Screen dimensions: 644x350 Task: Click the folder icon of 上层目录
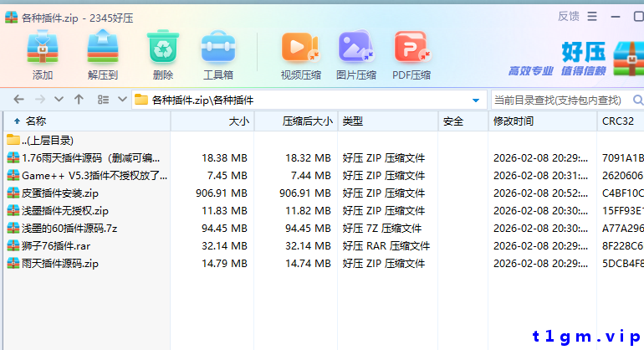pyautogui.click(x=13, y=140)
